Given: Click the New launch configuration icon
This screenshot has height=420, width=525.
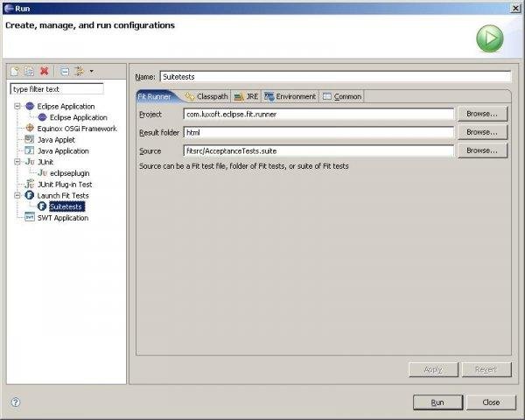Looking at the screenshot, I should (x=15, y=71).
